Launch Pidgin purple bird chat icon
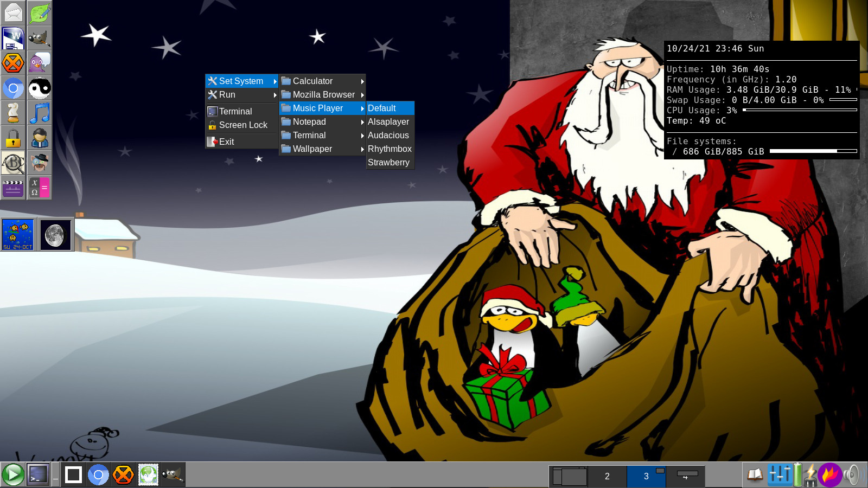The width and height of the screenshot is (868, 488). [x=40, y=63]
